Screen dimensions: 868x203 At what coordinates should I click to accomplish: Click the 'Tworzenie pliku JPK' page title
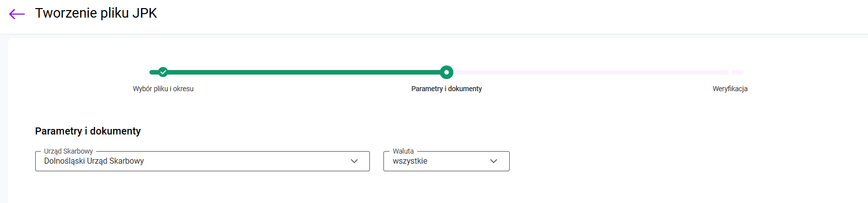click(96, 13)
